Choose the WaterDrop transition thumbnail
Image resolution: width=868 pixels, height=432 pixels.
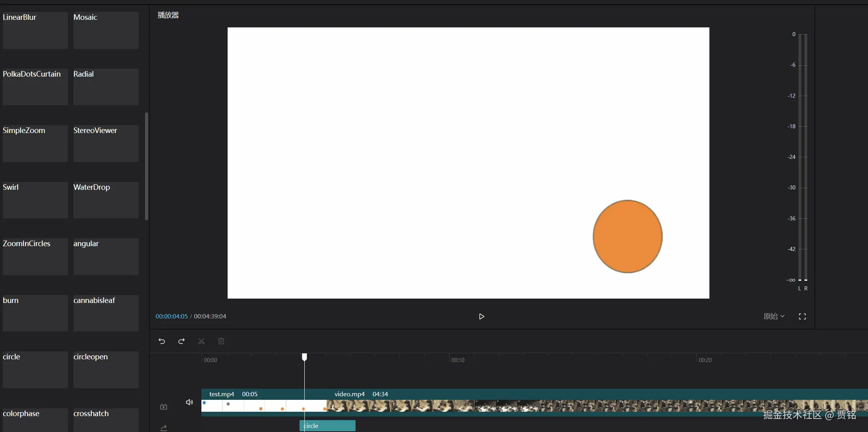[106, 200]
